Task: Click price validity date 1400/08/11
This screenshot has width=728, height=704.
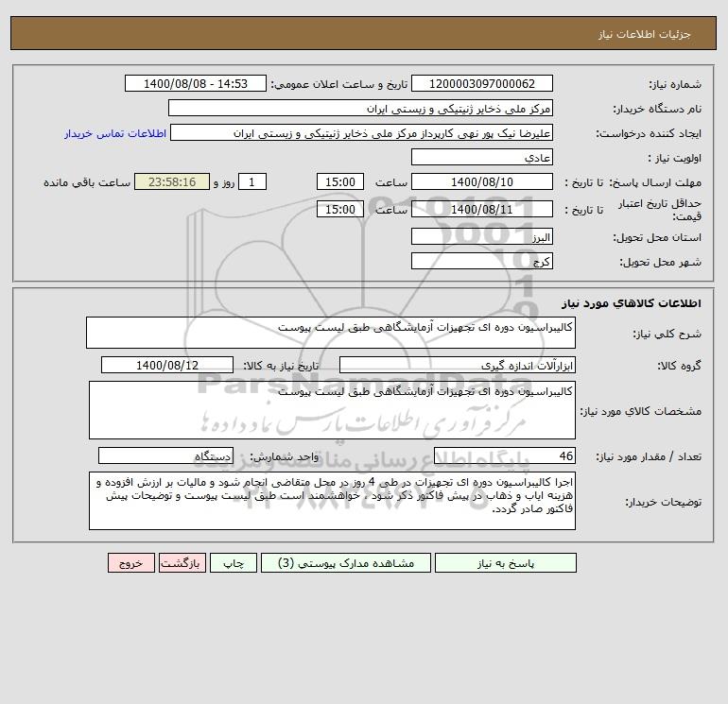Action: (482, 209)
